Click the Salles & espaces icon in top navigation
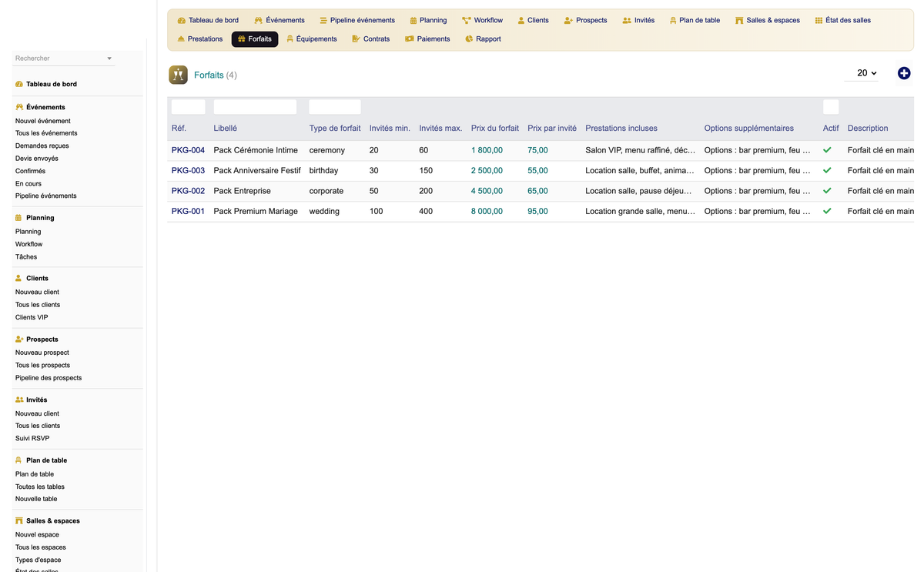 (x=739, y=20)
